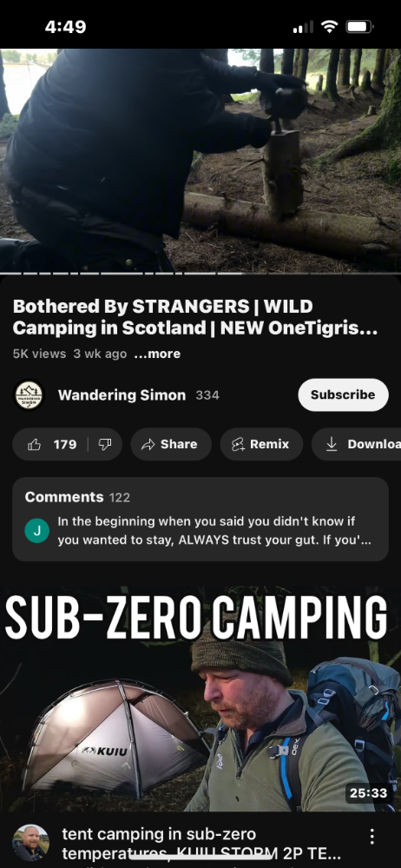Open the SUB-ZERO CAMPING video thumbnail
401x868 pixels.
[x=200, y=699]
